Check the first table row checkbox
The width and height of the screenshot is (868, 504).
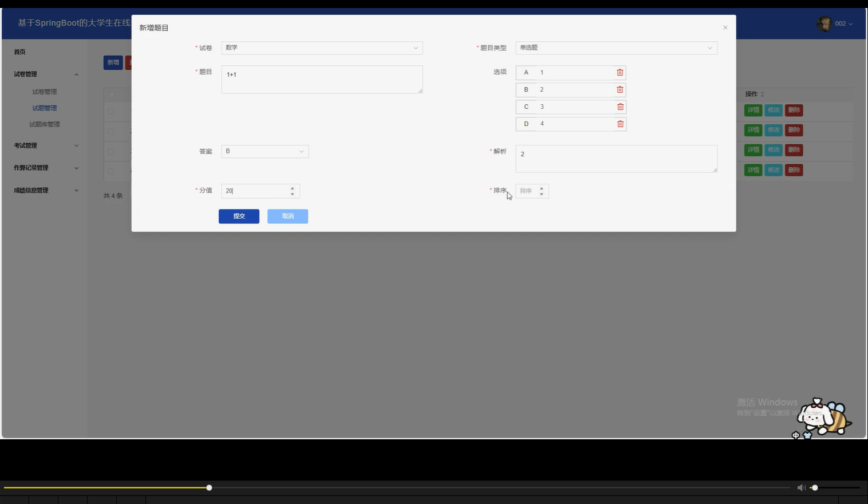pos(111,112)
